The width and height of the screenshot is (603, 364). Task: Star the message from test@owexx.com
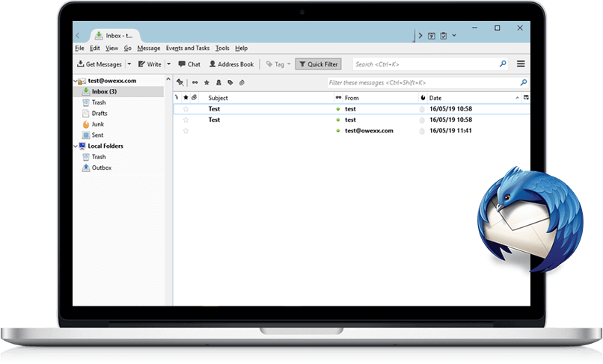point(186,131)
